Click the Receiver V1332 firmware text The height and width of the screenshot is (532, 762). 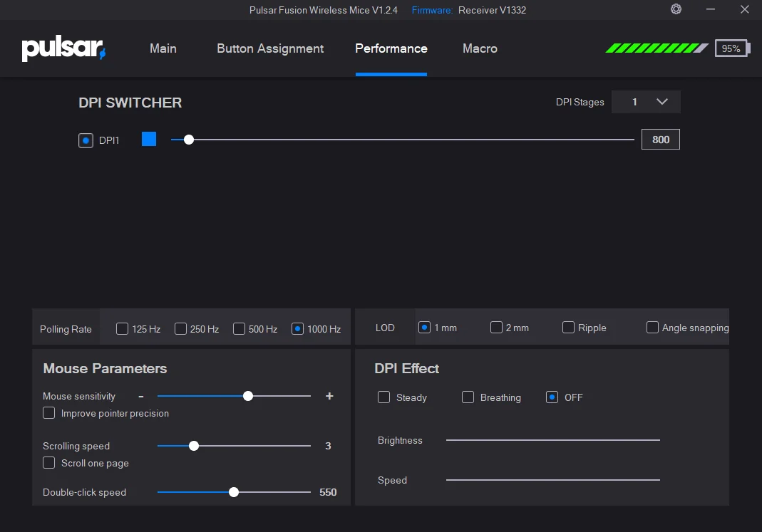point(492,10)
